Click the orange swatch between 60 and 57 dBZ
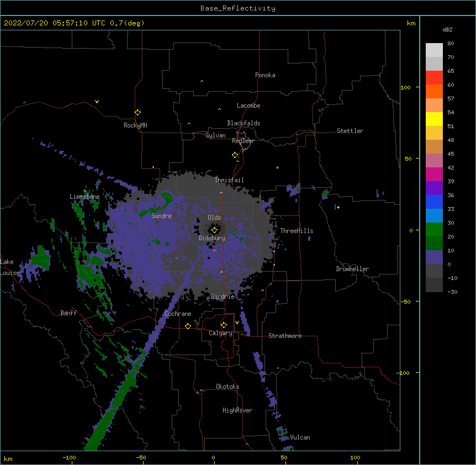 tap(434, 91)
